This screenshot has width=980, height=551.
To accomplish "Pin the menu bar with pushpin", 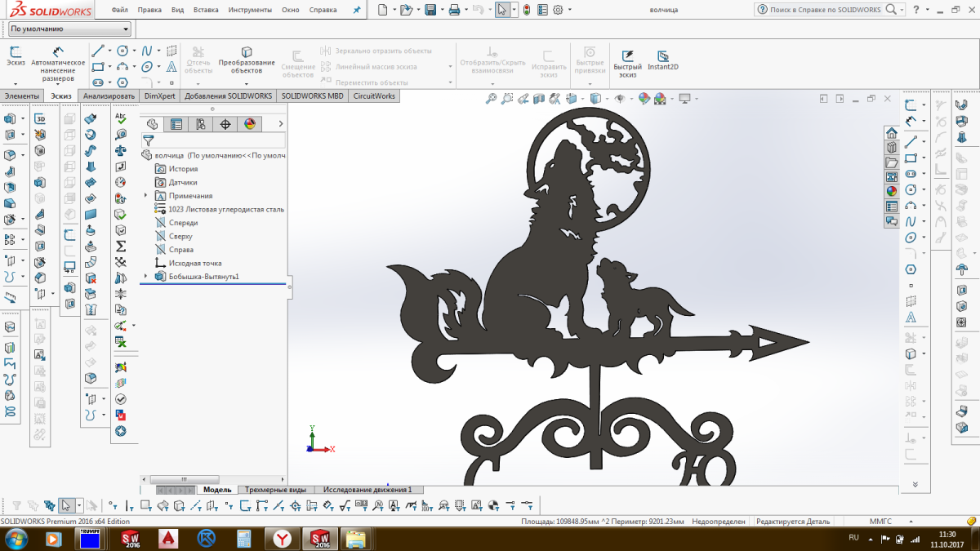I will pos(356,11).
